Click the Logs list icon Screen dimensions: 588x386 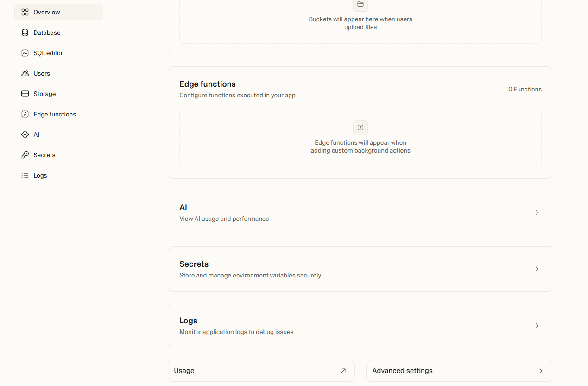coord(25,175)
